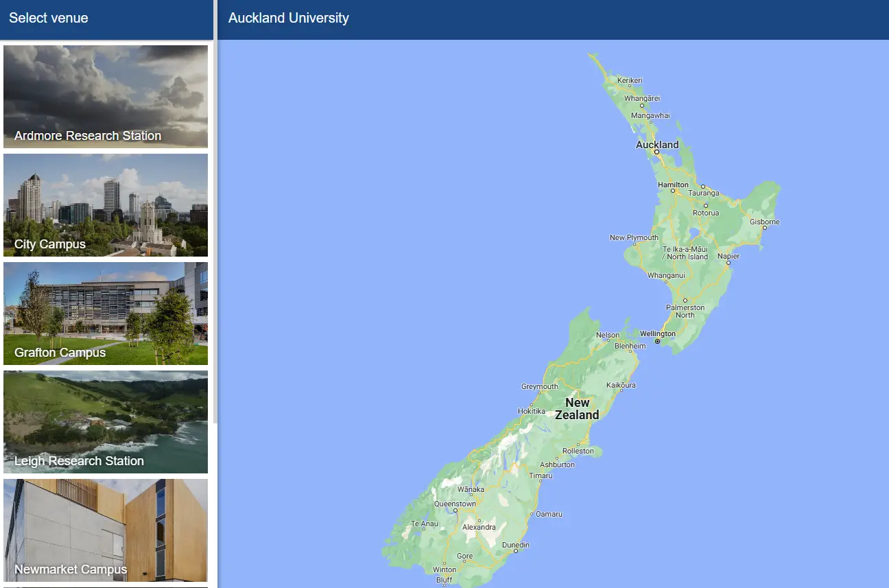Choose the Grafton Campus venue
This screenshot has height=588, width=889.
click(106, 314)
